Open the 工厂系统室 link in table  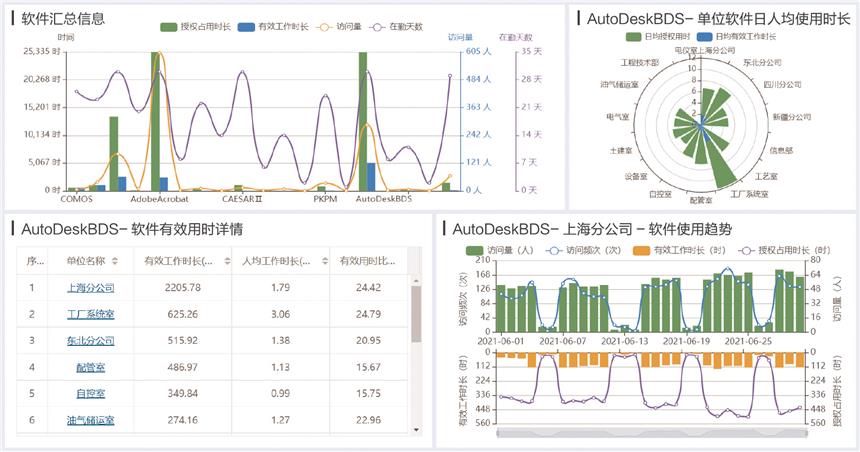[91, 315]
